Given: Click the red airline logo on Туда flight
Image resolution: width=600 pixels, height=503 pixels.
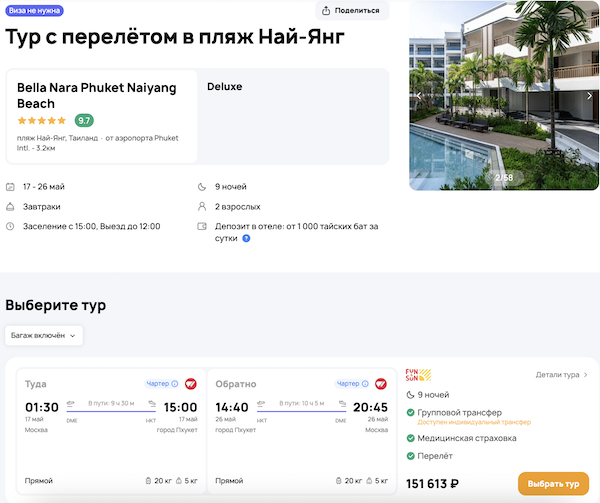Looking at the screenshot, I should point(191,383).
